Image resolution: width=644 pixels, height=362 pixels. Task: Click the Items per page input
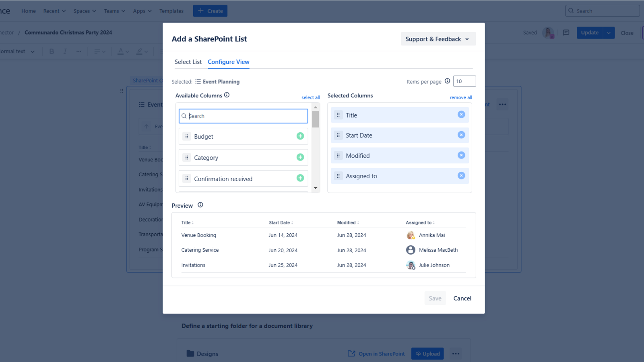(x=464, y=81)
